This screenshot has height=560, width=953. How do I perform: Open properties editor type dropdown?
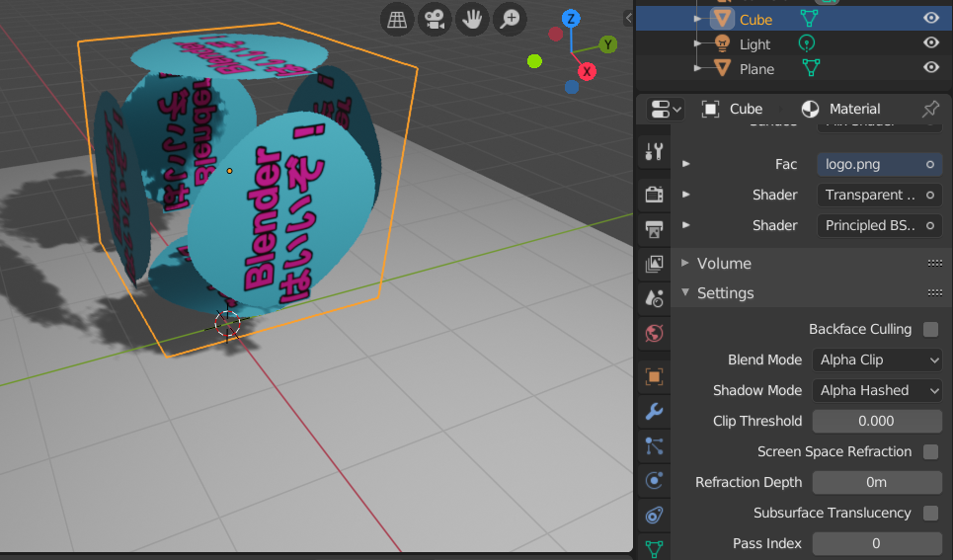[666, 110]
